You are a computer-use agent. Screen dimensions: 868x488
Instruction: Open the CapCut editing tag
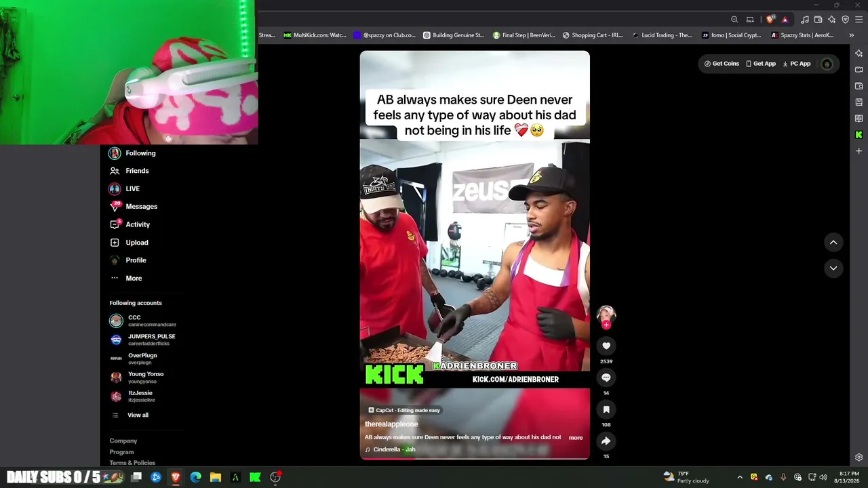coord(404,410)
